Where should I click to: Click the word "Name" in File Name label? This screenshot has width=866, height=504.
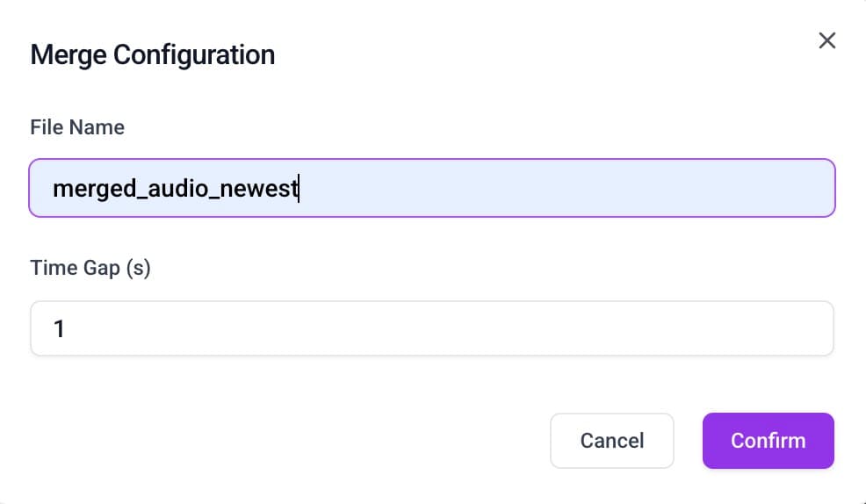tap(97, 127)
